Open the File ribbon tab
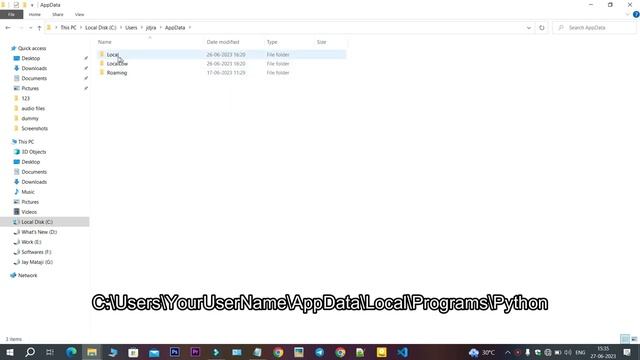This screenshot has height=360, width=640. click(11, 14)
